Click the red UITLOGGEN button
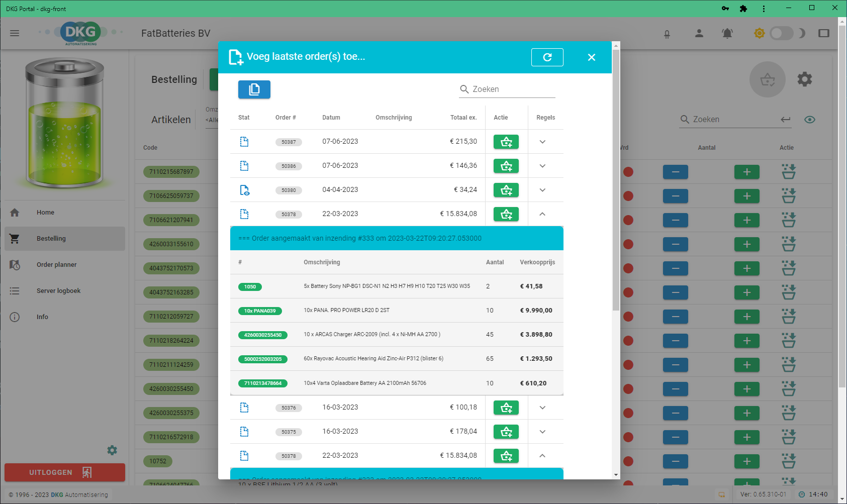This screenshot has width=847, height=504. [65, 472]
